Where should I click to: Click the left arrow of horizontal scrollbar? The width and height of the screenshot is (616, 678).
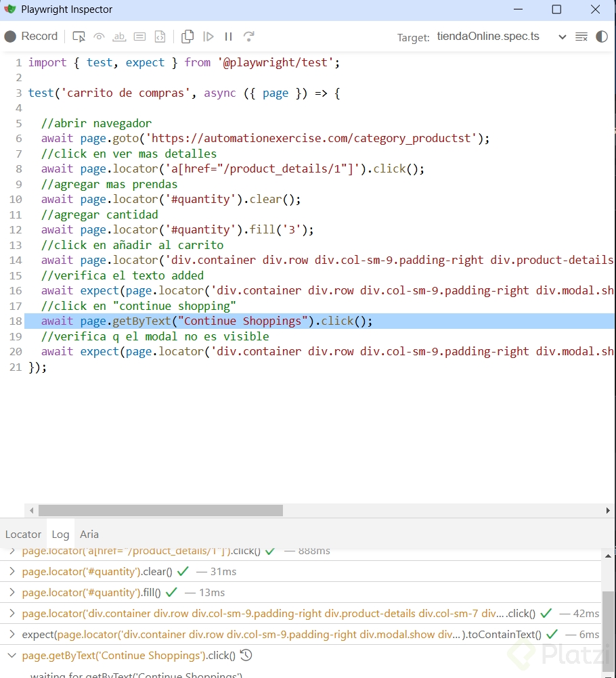point(31,511)
